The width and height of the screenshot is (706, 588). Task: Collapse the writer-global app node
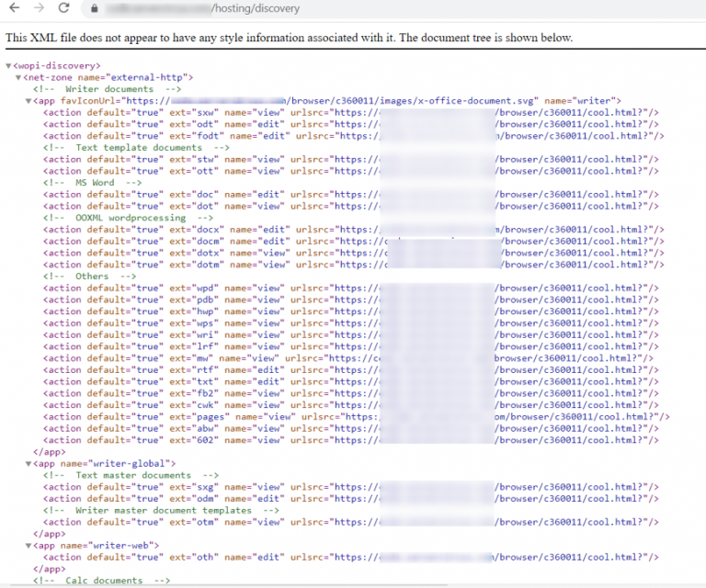pos(28,464)
